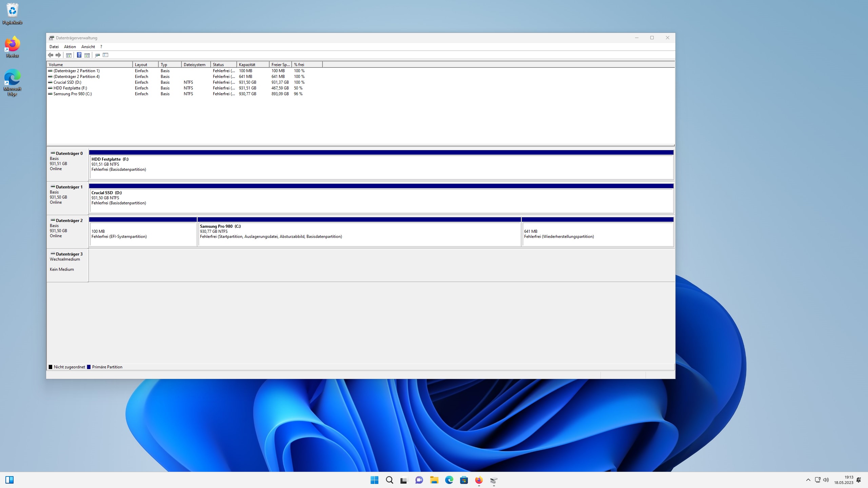
Task: Select "Crucial SSD (D:)" in the volume list
Action: [x=67, y=82]
